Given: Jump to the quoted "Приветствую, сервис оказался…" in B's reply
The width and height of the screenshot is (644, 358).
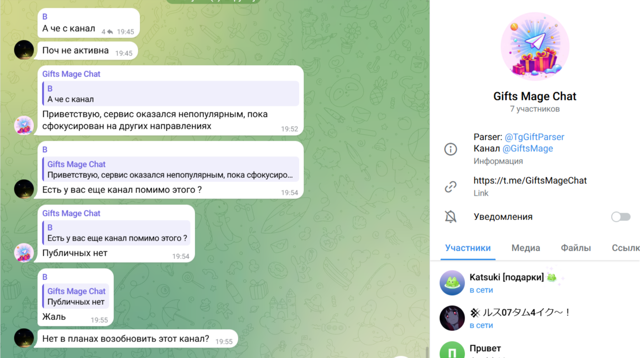Looking at the screenshot, I should point(171,170).
